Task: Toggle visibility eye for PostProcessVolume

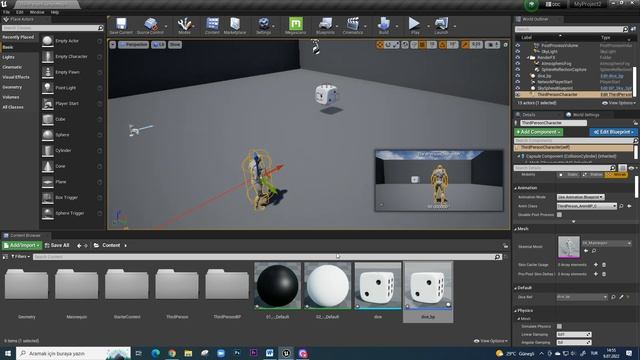Action: click(518, 45)
